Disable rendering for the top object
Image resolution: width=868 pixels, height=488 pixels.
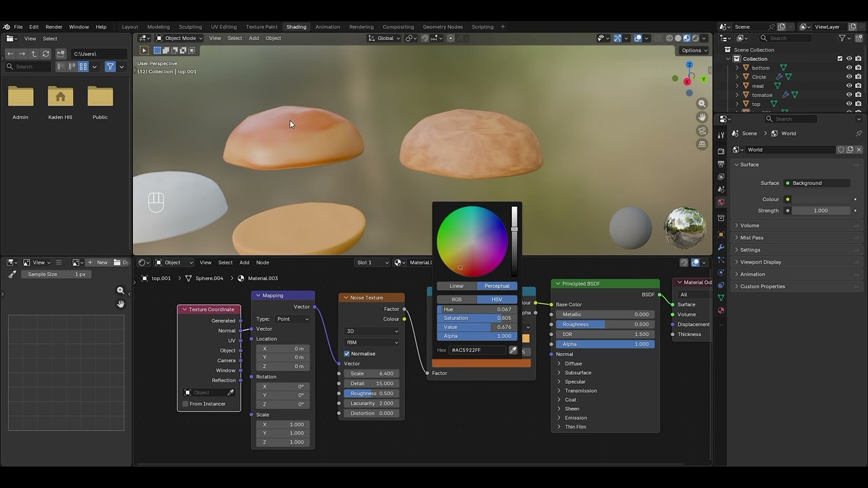[x=858, y=104]
